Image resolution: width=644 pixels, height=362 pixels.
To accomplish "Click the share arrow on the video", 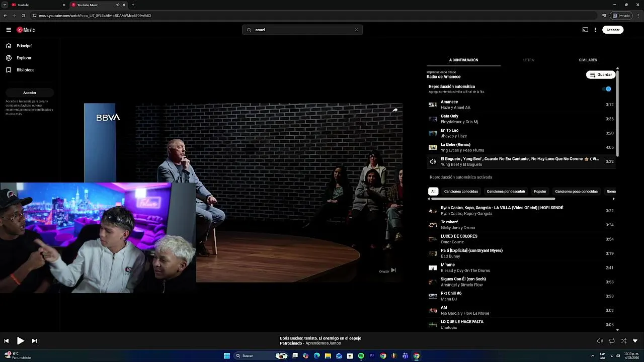I will (395, 110).
